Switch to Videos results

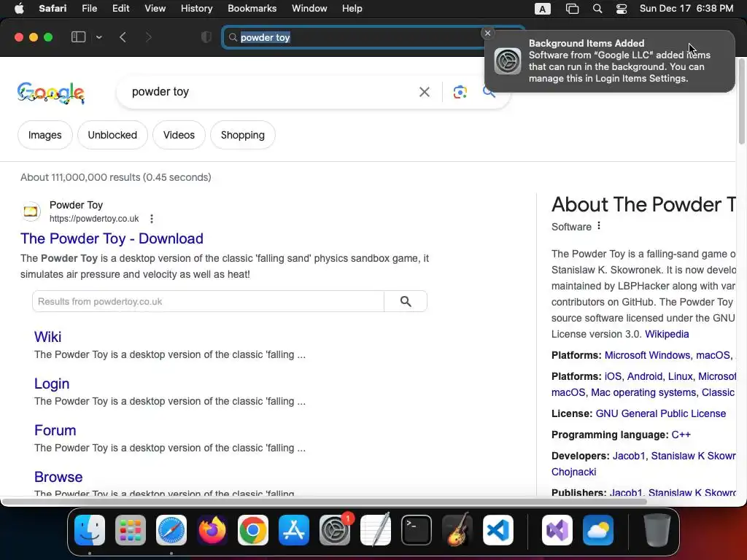[x=179, y=135]
